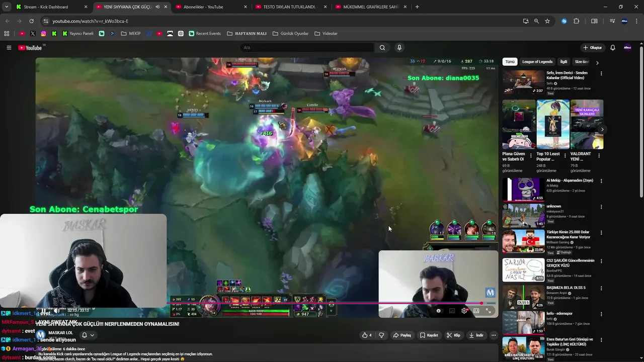Open Chrome reading mode side panel icon
Image resolution: width=644 pixels, height=362 pixels.
tap(594, 21)
